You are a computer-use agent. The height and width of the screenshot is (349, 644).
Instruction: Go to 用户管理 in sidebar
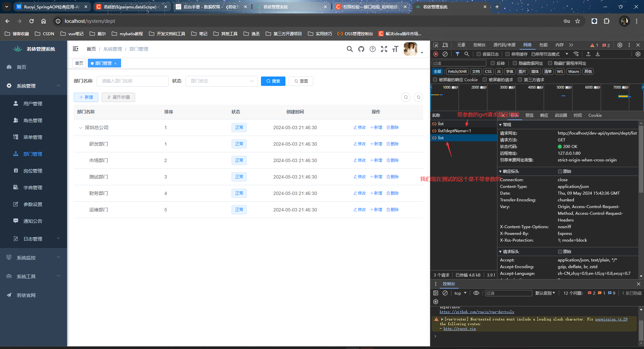click(33, 104)
